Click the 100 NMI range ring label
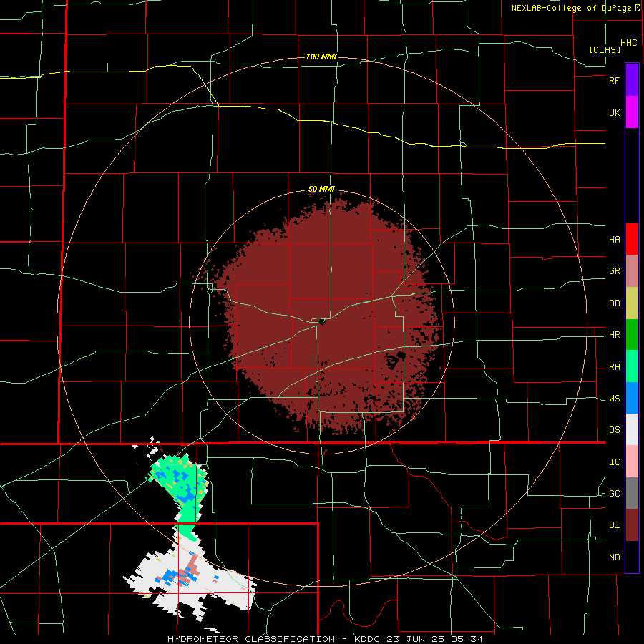 [321, 57]
